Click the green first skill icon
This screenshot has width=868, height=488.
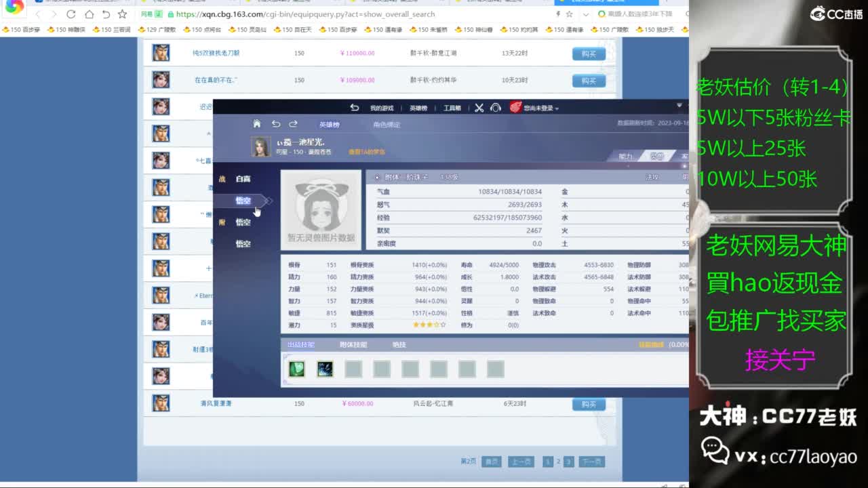point(296,369)
